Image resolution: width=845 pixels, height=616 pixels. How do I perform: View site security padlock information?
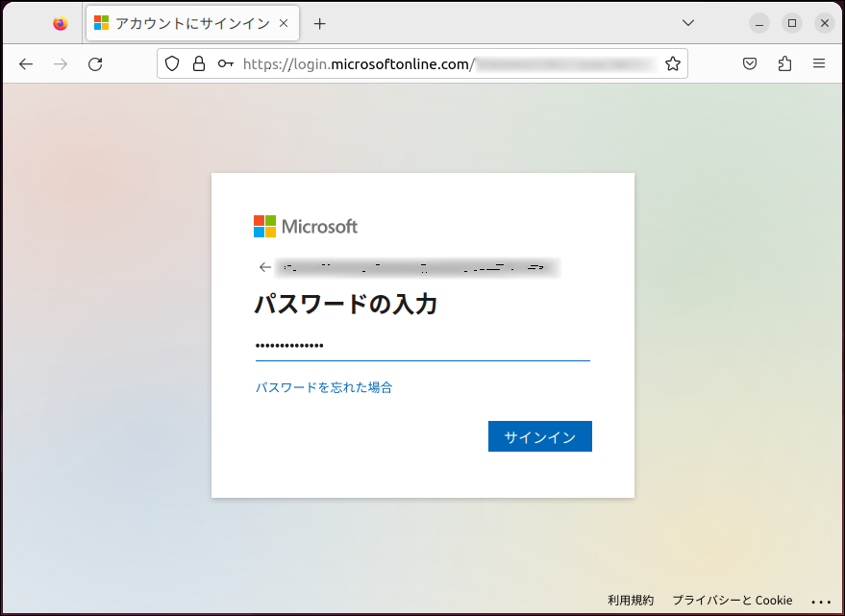[199, 64]
